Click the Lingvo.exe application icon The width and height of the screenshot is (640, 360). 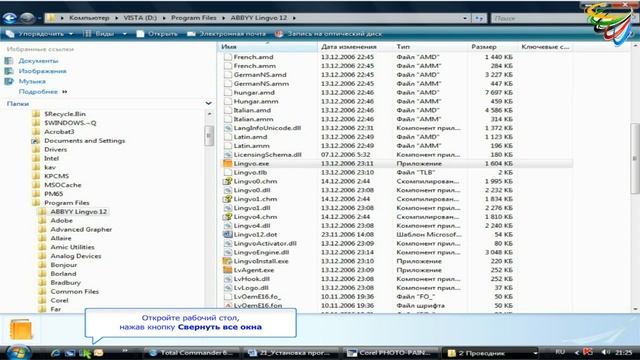point(227,164)
